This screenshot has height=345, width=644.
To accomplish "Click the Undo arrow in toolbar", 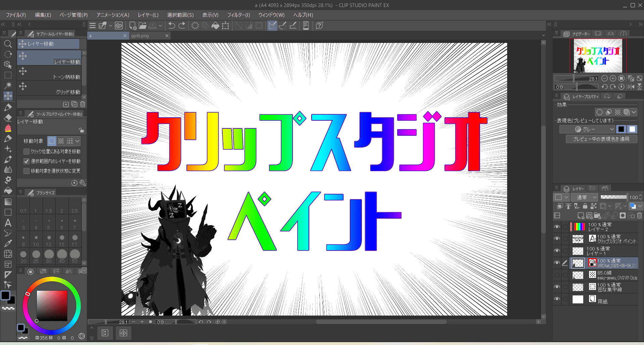I will (172, 25).
